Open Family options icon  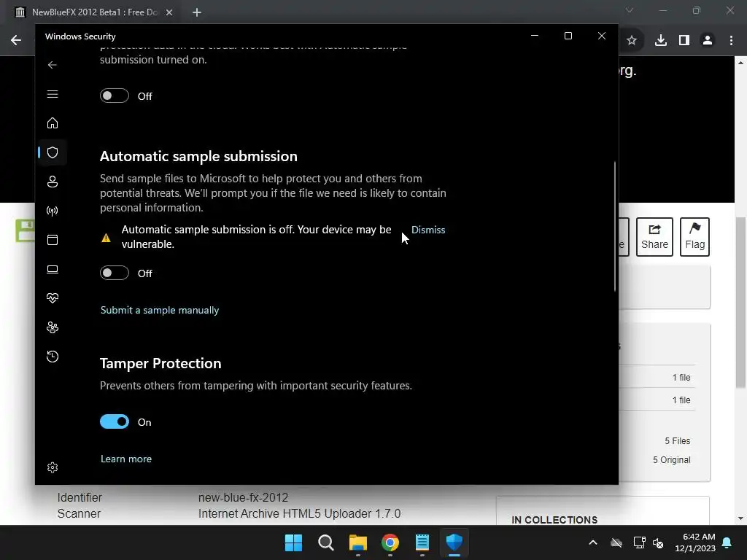coord(53,327)
